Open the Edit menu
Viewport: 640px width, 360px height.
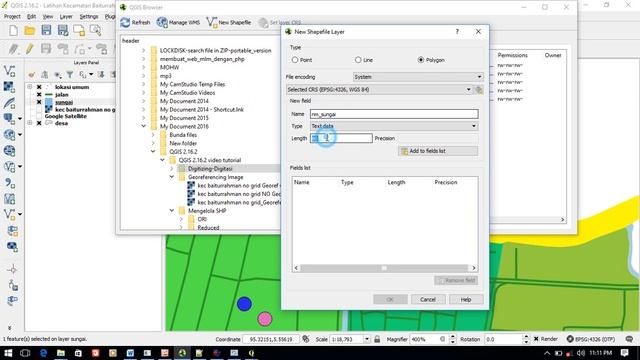[31, 17]
